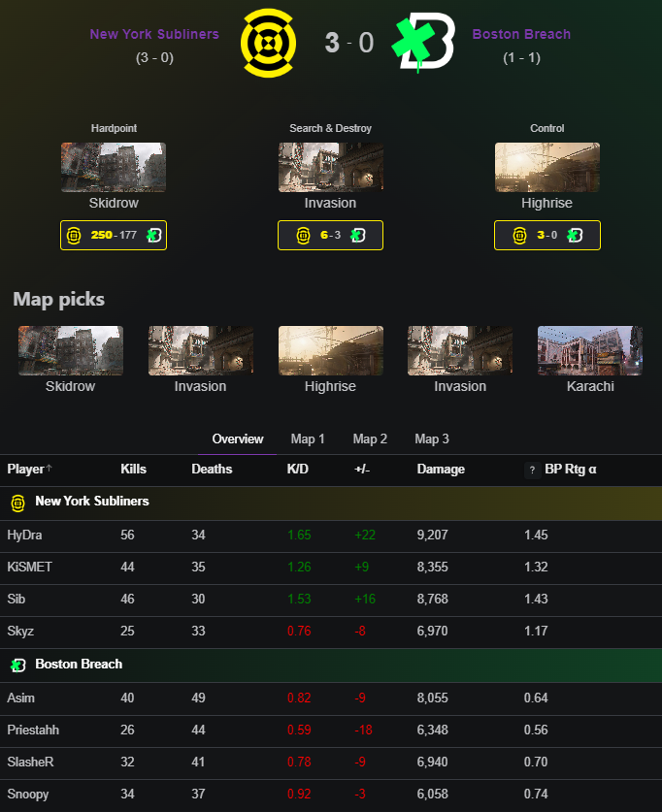This screenshot has height=812, width=662.
Task: Click player name KiSMET
Action: (29, 568)
